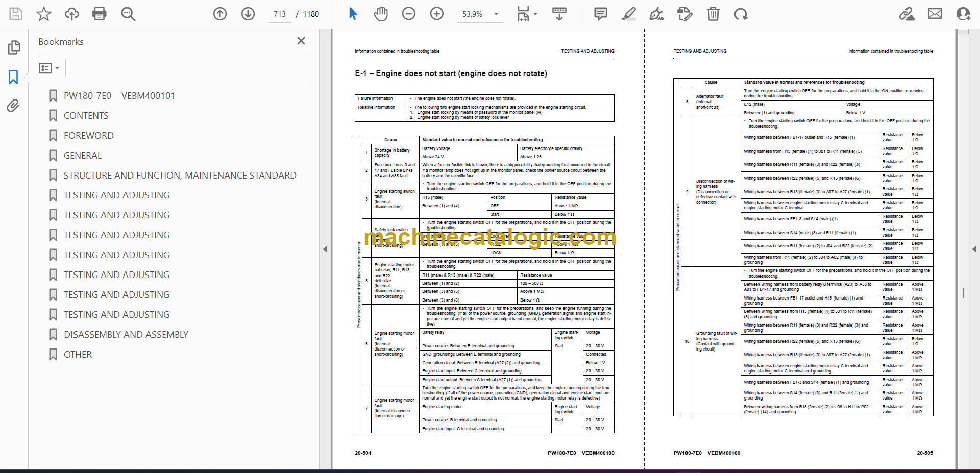The width and height of the screenshot is (980, 473).
Task: Open the stamp or edit tool
Action: coord(685,14)
